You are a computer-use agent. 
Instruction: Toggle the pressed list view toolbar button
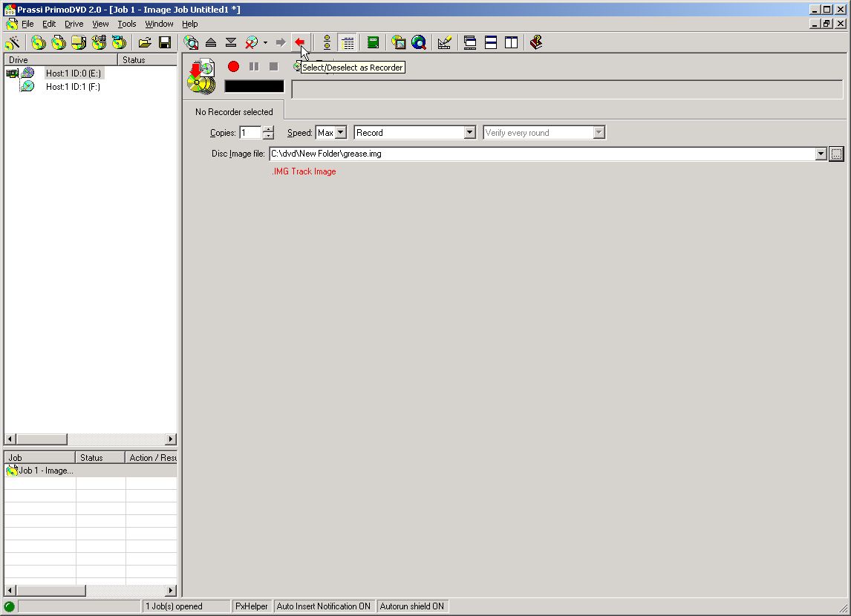coord(348,42)
